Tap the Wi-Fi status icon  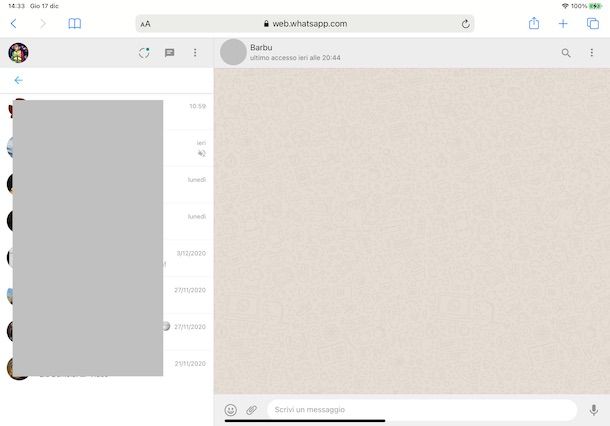(565, 6)
